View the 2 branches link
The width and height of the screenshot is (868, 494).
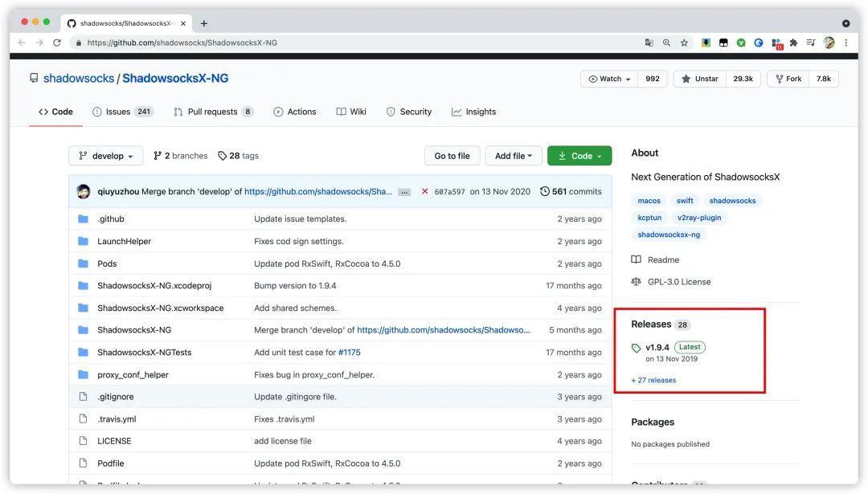181,156
